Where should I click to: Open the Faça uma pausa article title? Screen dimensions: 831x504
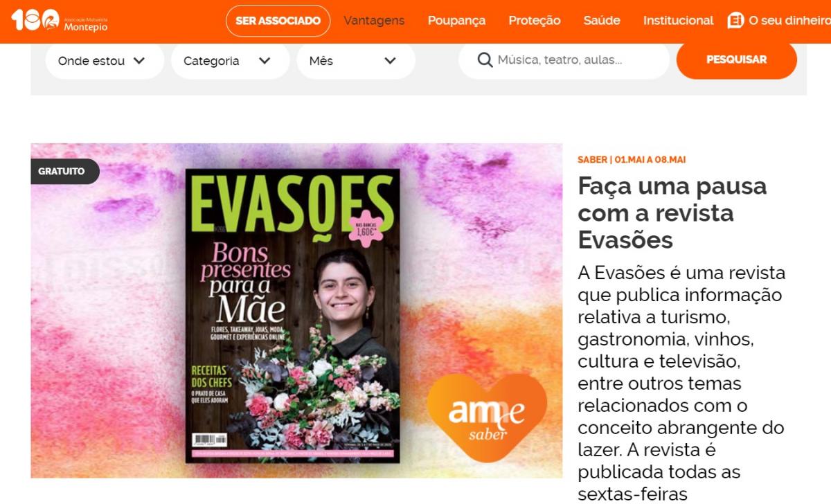coord(672,213)
